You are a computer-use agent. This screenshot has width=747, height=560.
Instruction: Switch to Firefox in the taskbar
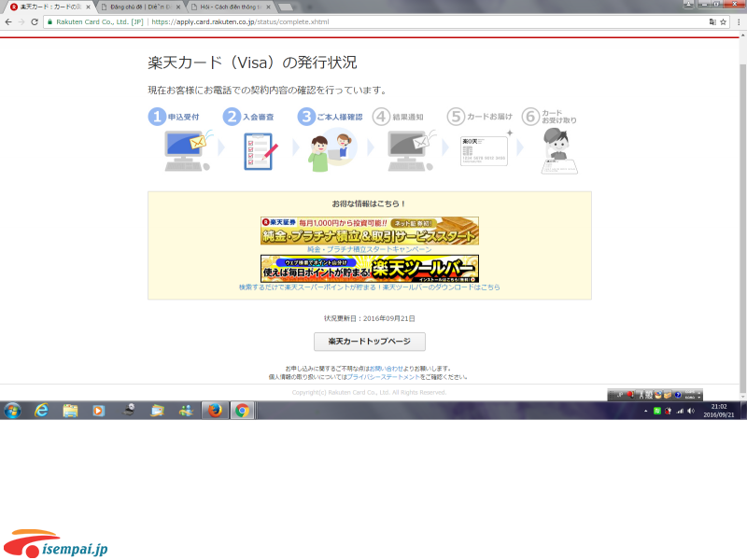pos(215,411)
